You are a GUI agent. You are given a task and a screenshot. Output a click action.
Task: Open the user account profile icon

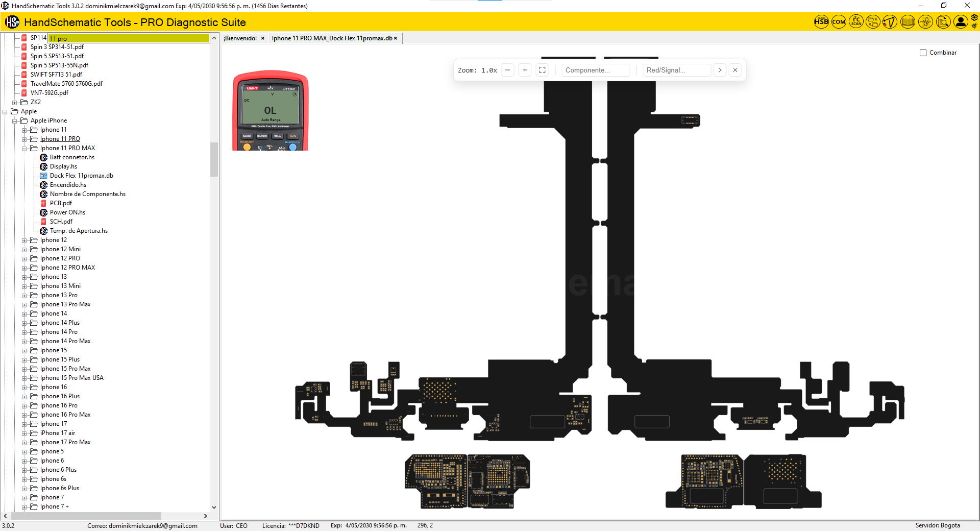(961, 22)
